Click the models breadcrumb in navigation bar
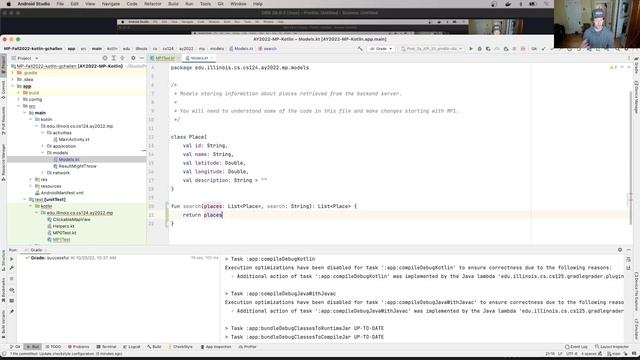 click(x=217, y=49)
